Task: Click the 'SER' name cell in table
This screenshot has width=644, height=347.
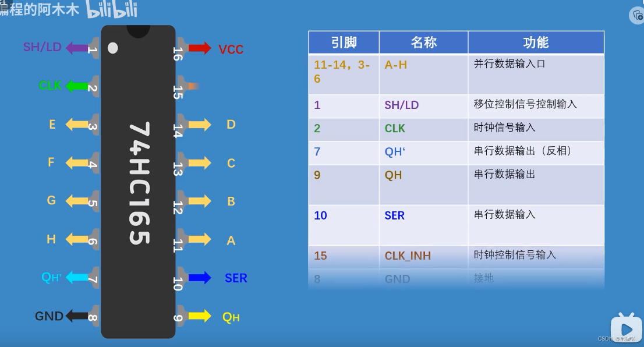Action: coord(423,225)
